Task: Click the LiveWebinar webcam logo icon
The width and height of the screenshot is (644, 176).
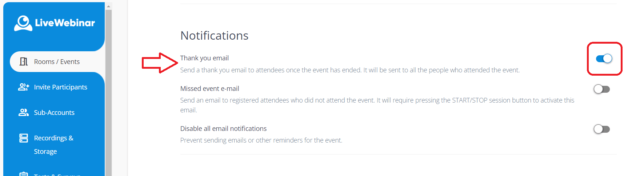Action: click(x=23, y=23)
